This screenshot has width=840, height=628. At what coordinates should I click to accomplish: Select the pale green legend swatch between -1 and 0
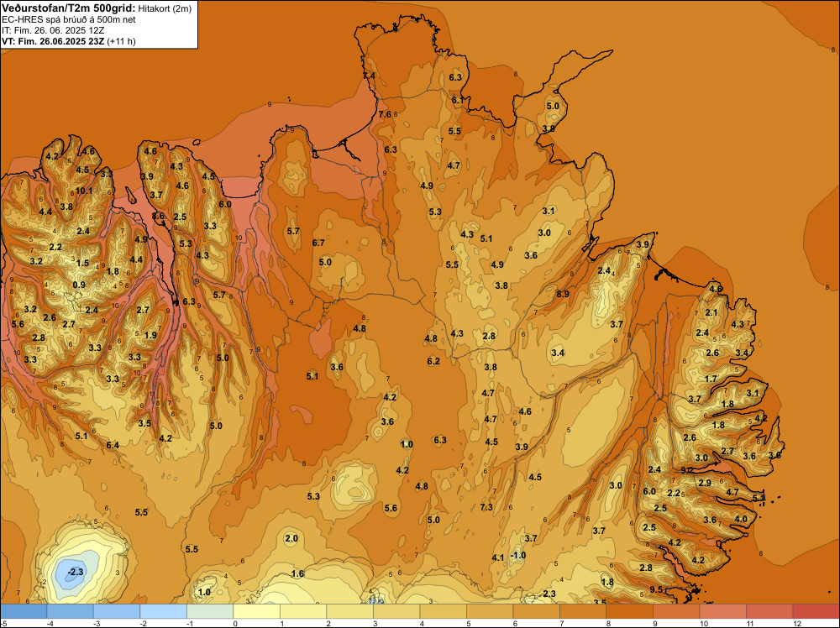(210, 611)
